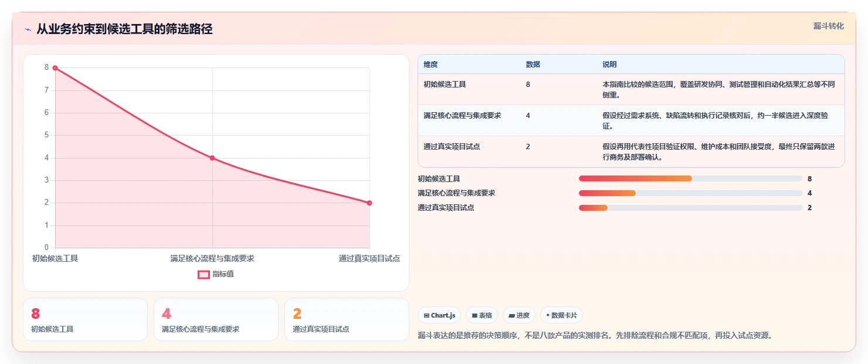Screen dimensions: 868x364
Task: Click the lightning icon beside the title
Action: click(x=28, y=29)
